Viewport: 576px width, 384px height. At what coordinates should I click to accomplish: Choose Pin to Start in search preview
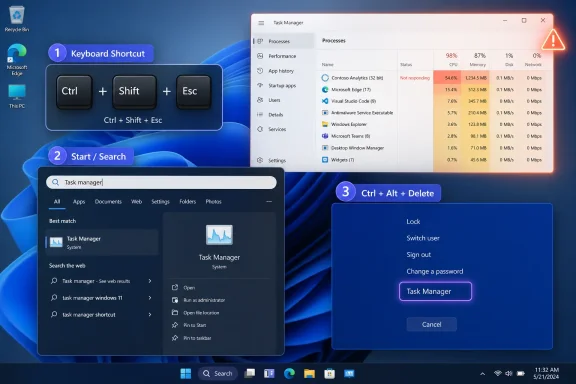pyautogui.click(x=189, y=325)
